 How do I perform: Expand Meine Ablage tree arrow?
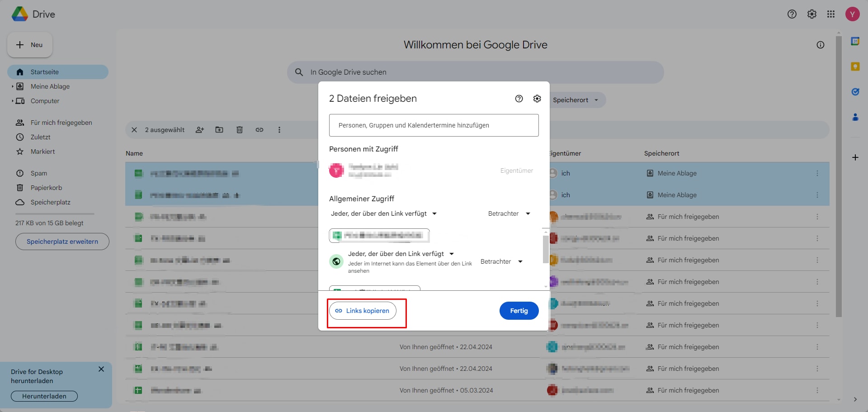pyautogui.click(x=13, y=86)
